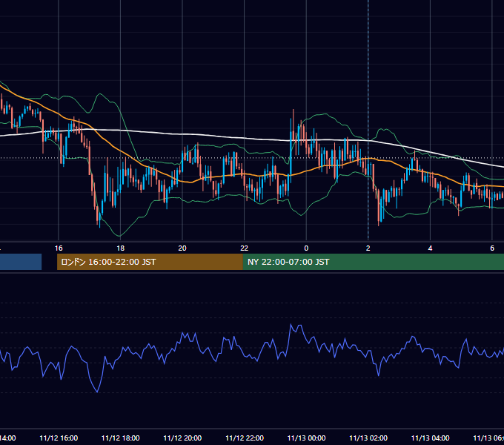Click hour label 6 on upper time axis
The height and width of the screenshot is (445, 504).
(x=492, y=248)
